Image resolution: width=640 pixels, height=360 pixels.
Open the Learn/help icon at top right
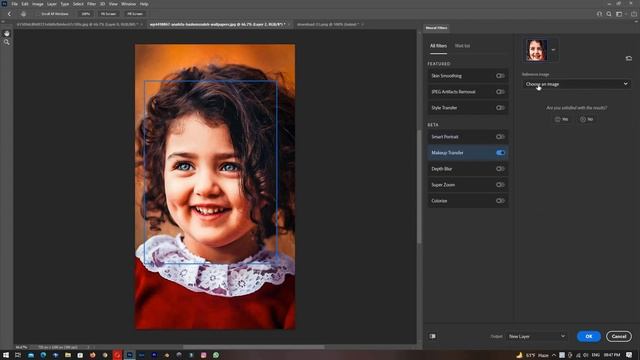[x=599, y=14]
